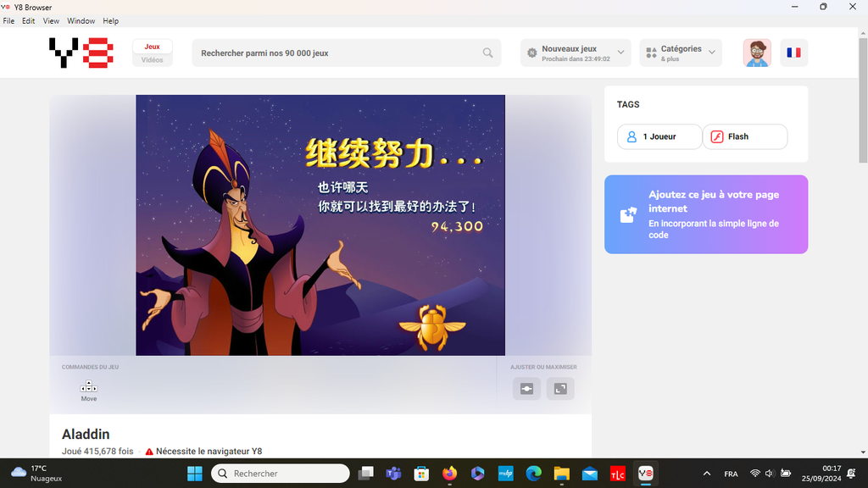Open Microsoft Teams from taskbar
Screen dimensions: 868x488
(393, 474)
